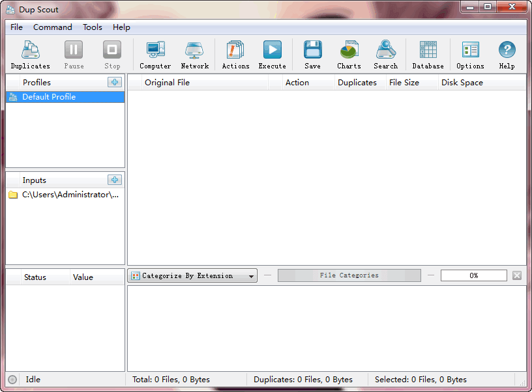Open the File menu
Viewport: 532px width, 392px height.
pos(16,27)
